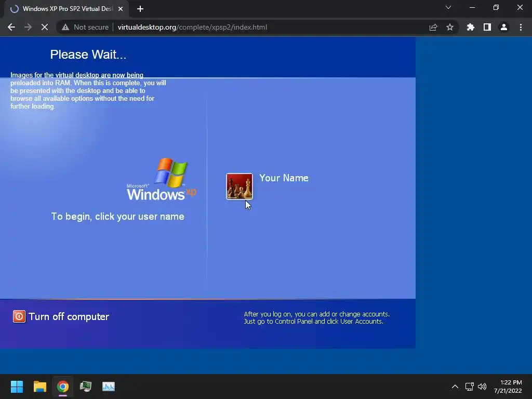This screenshot has width=532, height=399.
Task: Go back using the browser back arrow
Action: click(11, 27)
